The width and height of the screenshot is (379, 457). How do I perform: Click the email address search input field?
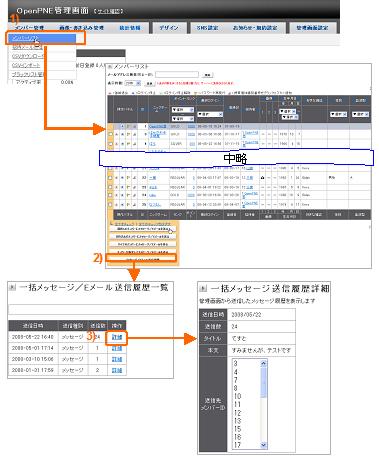pos(177,75)
